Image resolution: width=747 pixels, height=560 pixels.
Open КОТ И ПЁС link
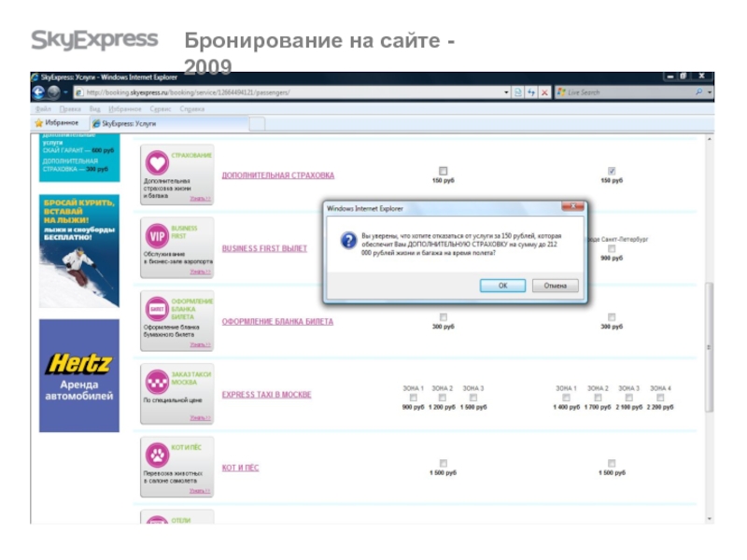(x=240, y=468)
